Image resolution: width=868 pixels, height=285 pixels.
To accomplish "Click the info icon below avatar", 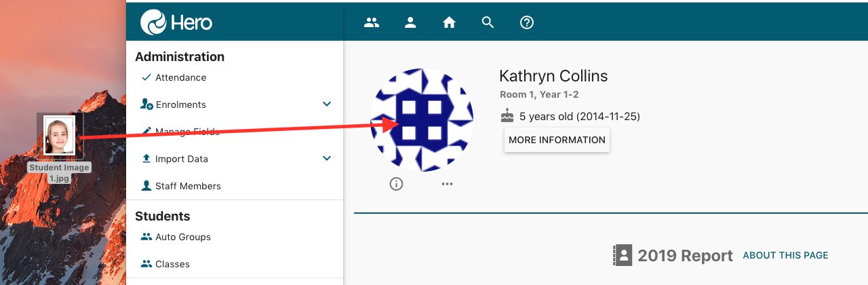I will [397, 184].
